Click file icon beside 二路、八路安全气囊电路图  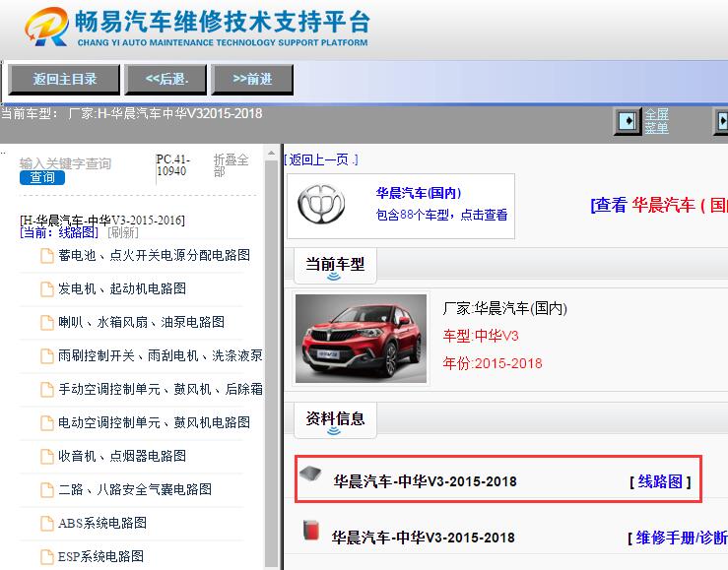(47, 489)
